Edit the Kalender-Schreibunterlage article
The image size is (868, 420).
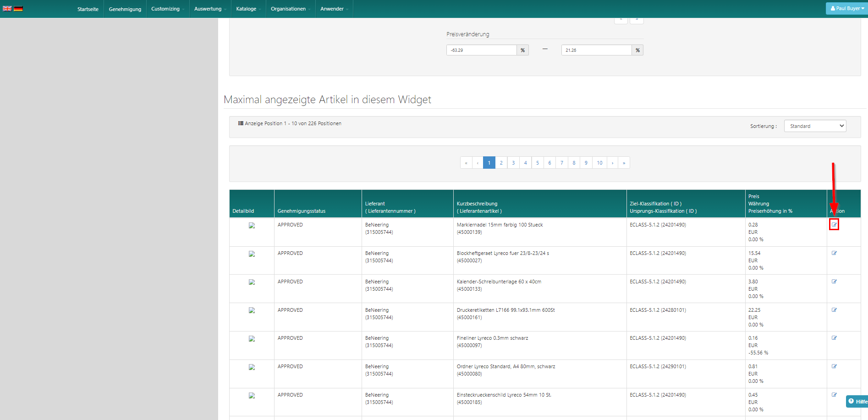tap(834, 282)
